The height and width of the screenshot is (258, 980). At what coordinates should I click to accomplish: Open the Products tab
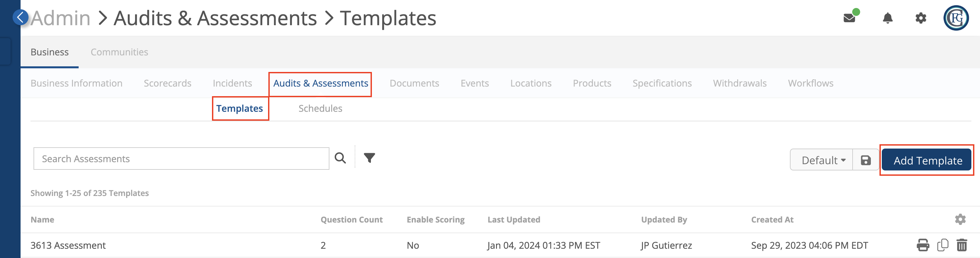592,83
